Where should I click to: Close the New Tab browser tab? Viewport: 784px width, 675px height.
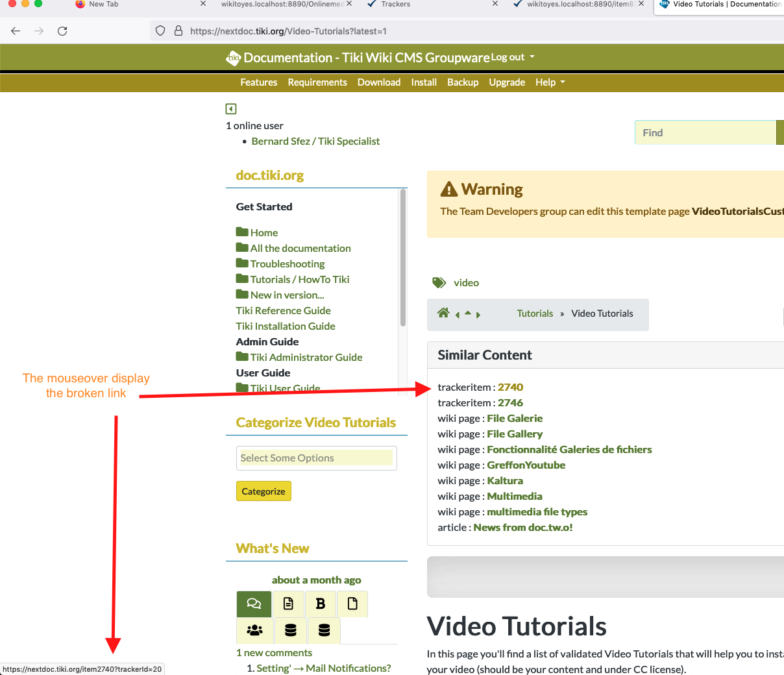pyautogui.click(x=203, y=4)
